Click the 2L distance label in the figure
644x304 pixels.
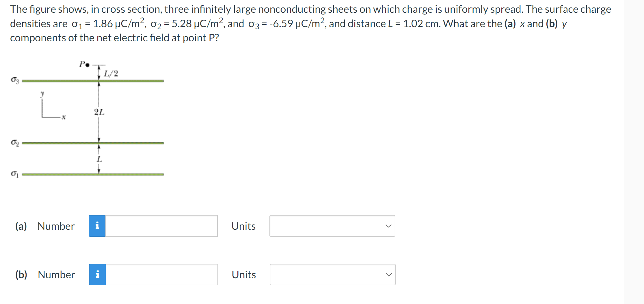99,112
